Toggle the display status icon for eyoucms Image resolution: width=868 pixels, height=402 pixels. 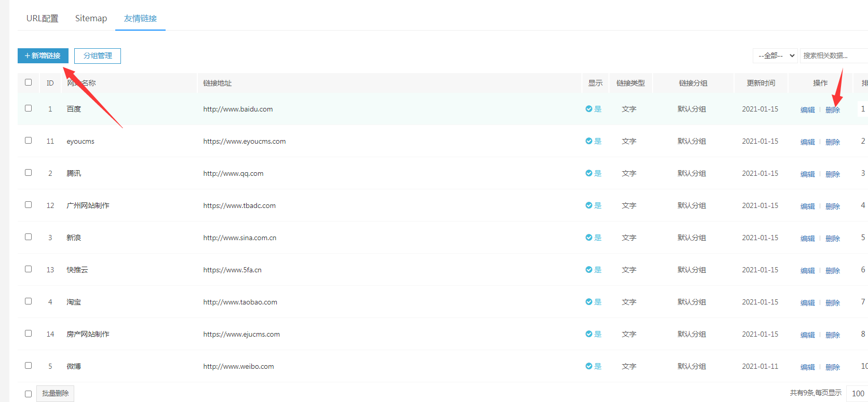(589, 141)
